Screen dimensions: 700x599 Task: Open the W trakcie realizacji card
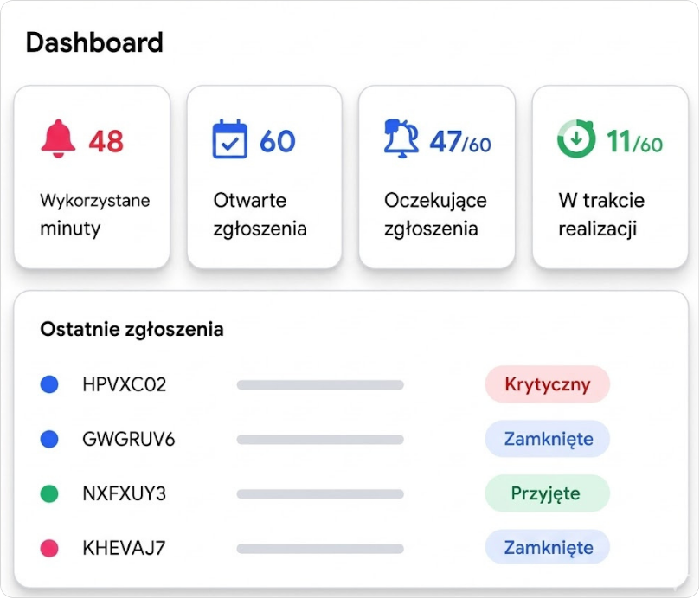pyautogui.click(x=610, y=177)
